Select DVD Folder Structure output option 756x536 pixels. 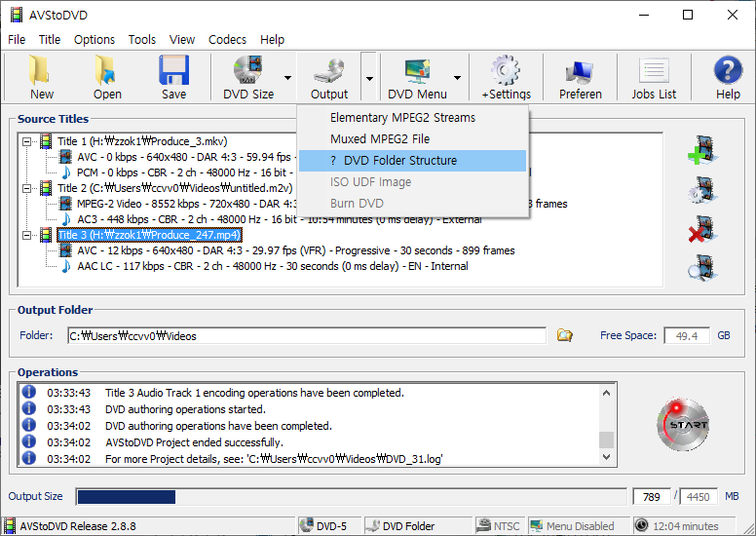click(412, 160)
